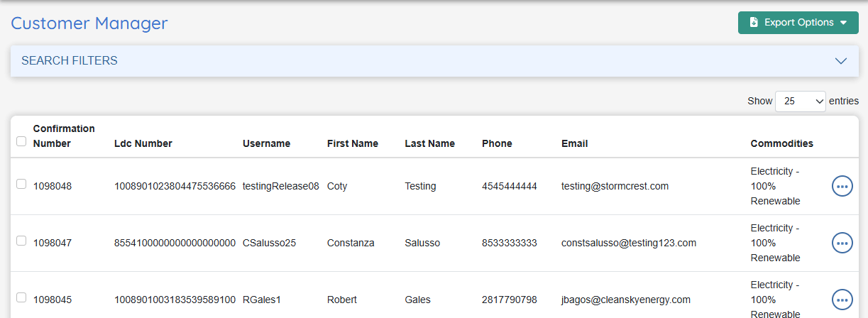868x318 pixels.
Task: Click the username CSalusso25 cell
Action: pyautogui.click(x=269, y=243)
